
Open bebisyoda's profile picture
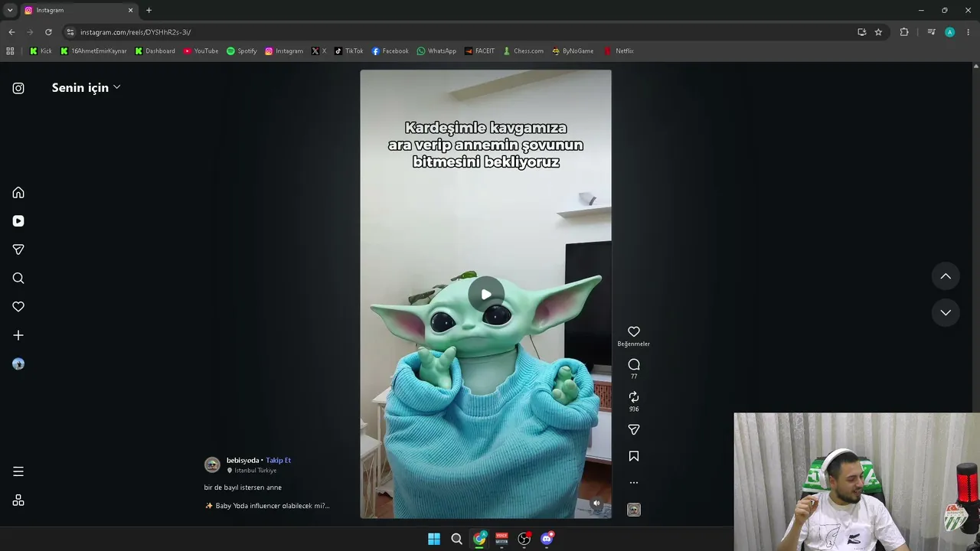[212, 465]
